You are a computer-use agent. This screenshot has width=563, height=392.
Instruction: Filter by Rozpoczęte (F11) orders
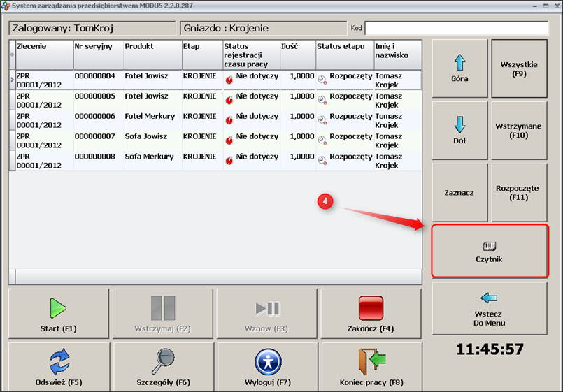[519, 192]
